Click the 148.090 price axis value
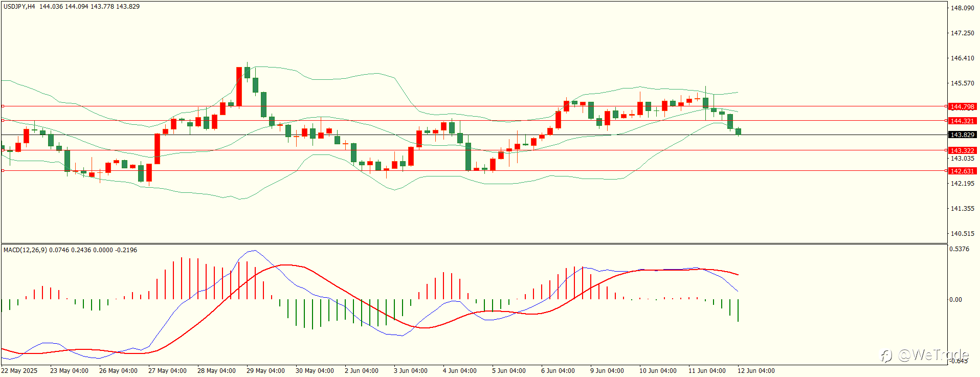Viewport: 980px width, 377px height. pyautogui.click(x=962, y=8)
